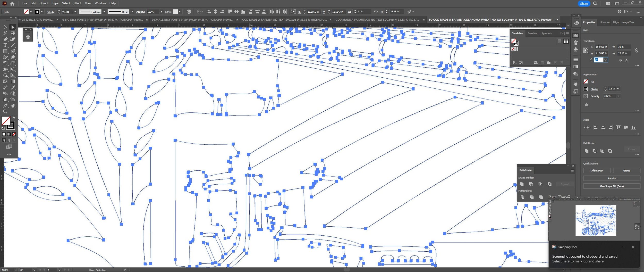644x272 pixels.
Task: Switch to the Brushes tab
Action: pos(532,33)
